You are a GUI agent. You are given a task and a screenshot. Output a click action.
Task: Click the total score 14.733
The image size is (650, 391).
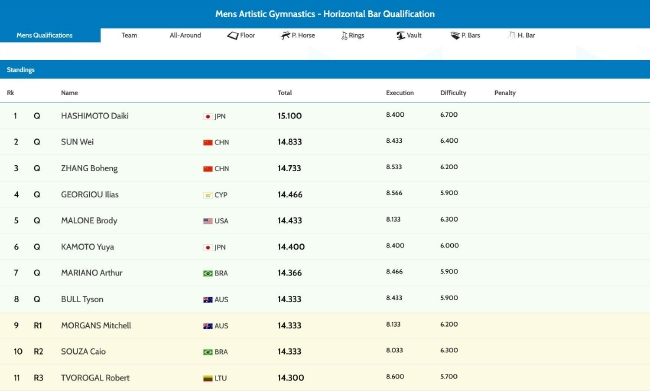click(289, 168)
